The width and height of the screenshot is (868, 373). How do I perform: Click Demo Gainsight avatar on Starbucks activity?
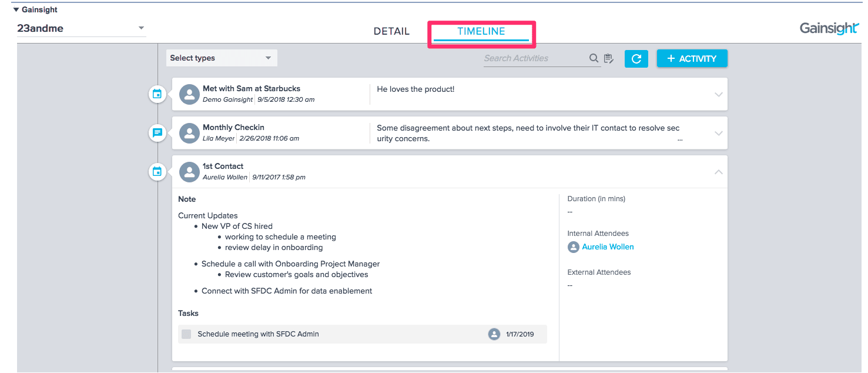pyautogui.click(x=189, y=94)
